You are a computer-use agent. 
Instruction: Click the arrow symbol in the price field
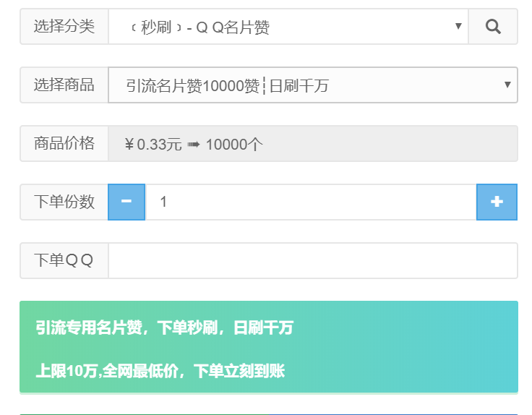pos(192,144)
